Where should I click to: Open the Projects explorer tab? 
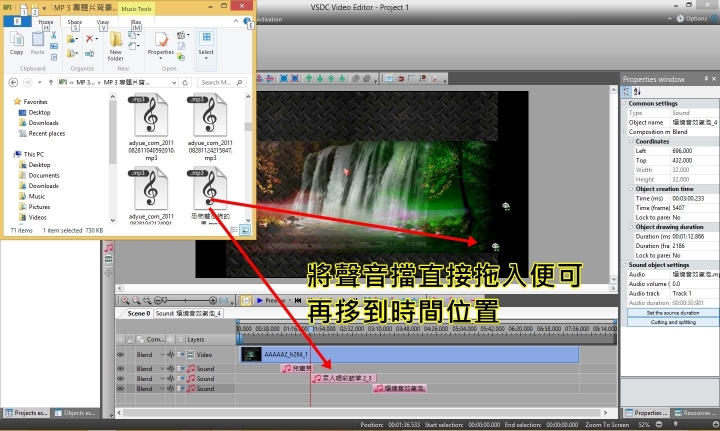pos(26,413)
